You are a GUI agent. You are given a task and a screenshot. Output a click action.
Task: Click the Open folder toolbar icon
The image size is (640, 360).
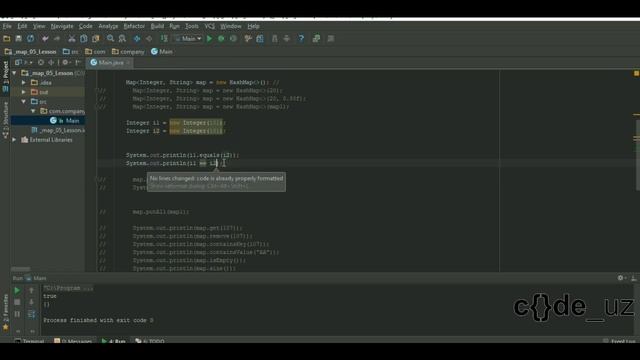coord(7,39)
